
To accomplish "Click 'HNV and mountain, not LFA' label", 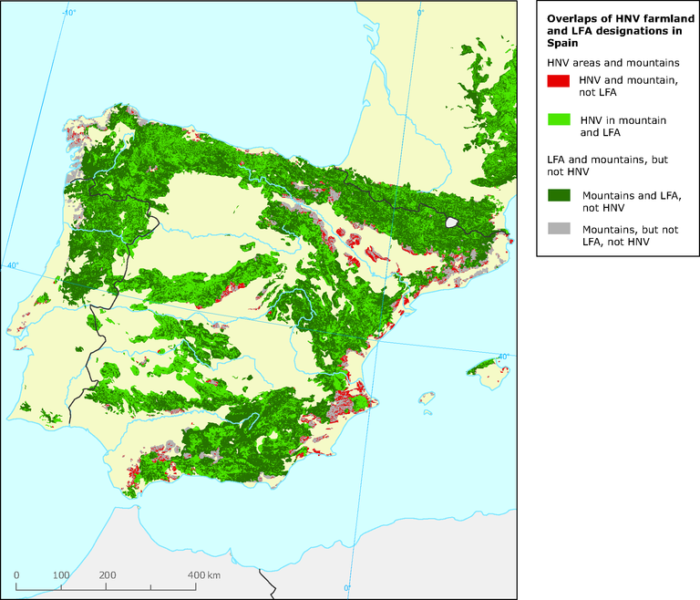I will click(624, 88).
